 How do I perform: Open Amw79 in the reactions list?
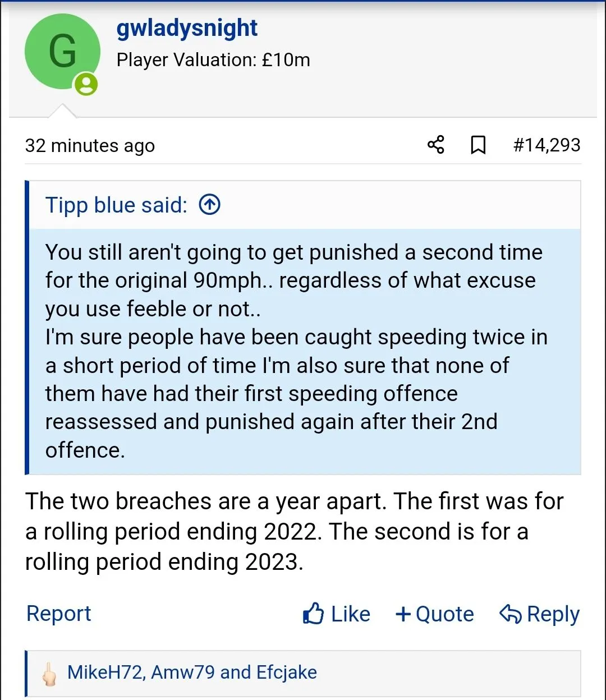183,673
